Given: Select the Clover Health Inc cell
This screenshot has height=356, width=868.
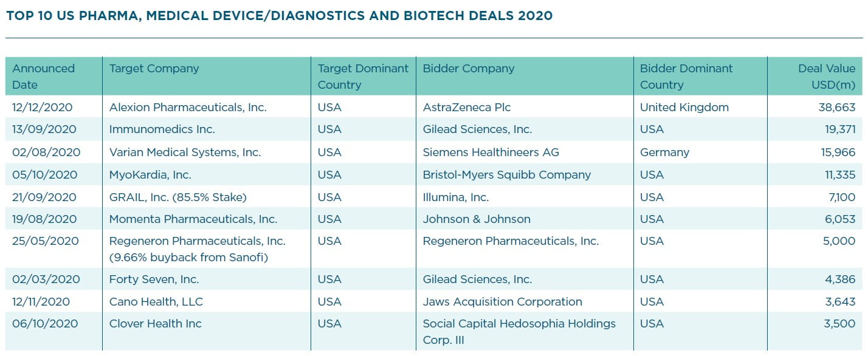Looking at the screenshot, I should pyautogui.click(x=155, y=324).
